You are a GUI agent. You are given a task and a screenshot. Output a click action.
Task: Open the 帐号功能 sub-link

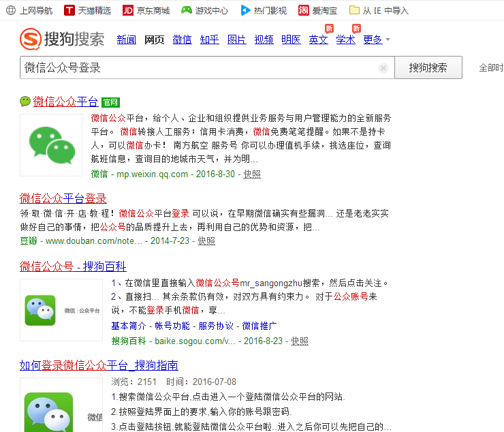[172, 326]
